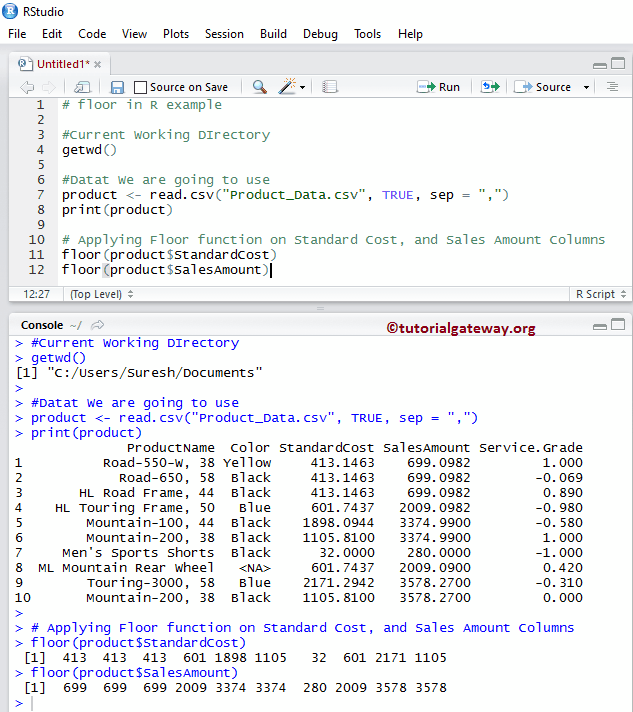Click floor(product$StandardCost) in editor
Image resolution: width=633 pixels, height=712 pixels.
click(x=169, y=255)
